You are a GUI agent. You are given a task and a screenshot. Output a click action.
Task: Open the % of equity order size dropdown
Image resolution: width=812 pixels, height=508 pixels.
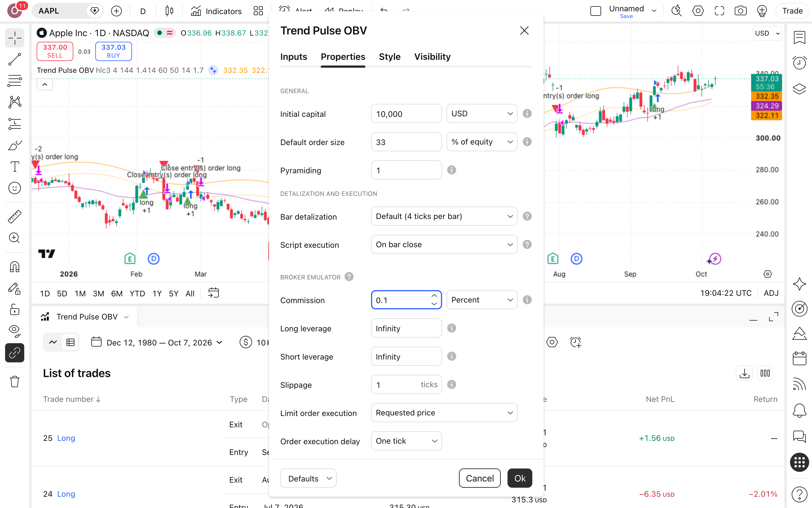[482, 142]
